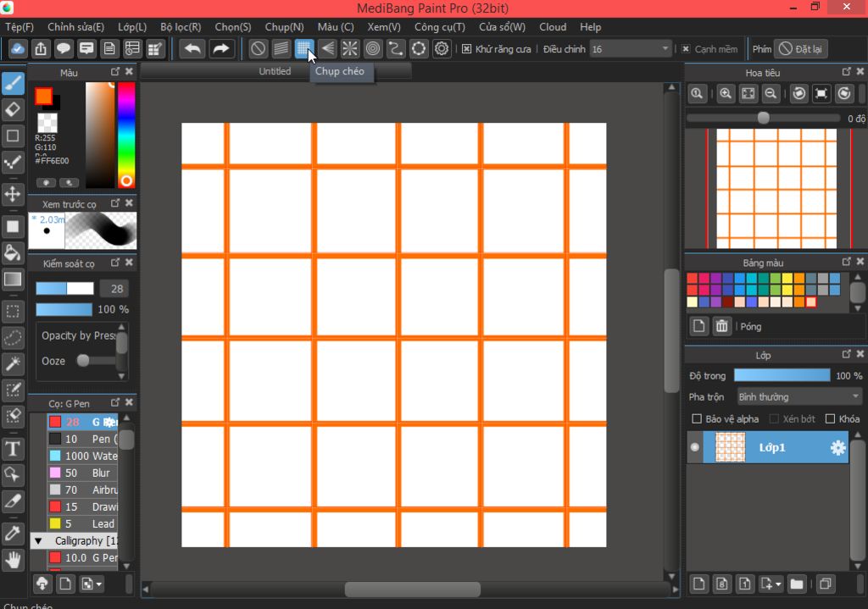This screenshot has width=868, height=609.
Task: Select the Blur 50 brush
Action: pyautogui.click(x=83, y=473)
